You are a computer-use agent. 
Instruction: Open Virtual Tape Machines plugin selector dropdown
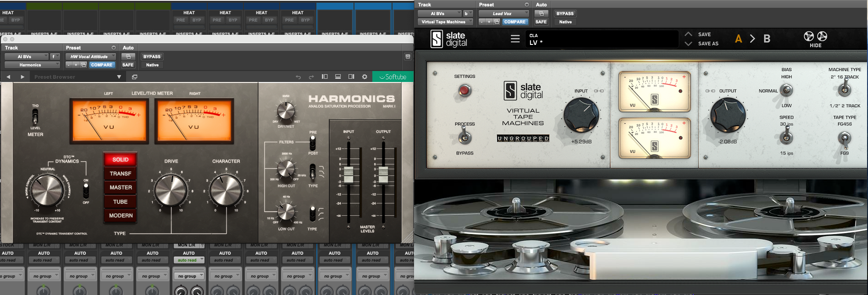click(445, 22)
